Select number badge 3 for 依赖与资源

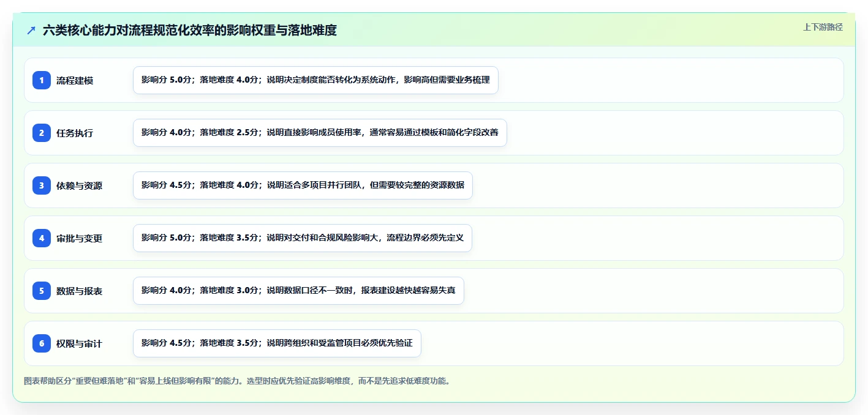pyautogui.click(x=42, y=185)
